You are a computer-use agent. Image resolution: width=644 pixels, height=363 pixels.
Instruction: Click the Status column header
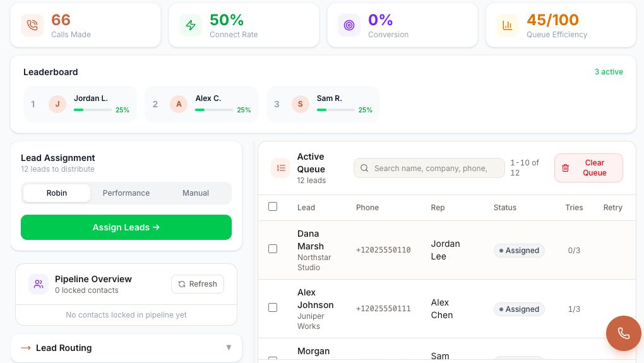tap(504, 207)
